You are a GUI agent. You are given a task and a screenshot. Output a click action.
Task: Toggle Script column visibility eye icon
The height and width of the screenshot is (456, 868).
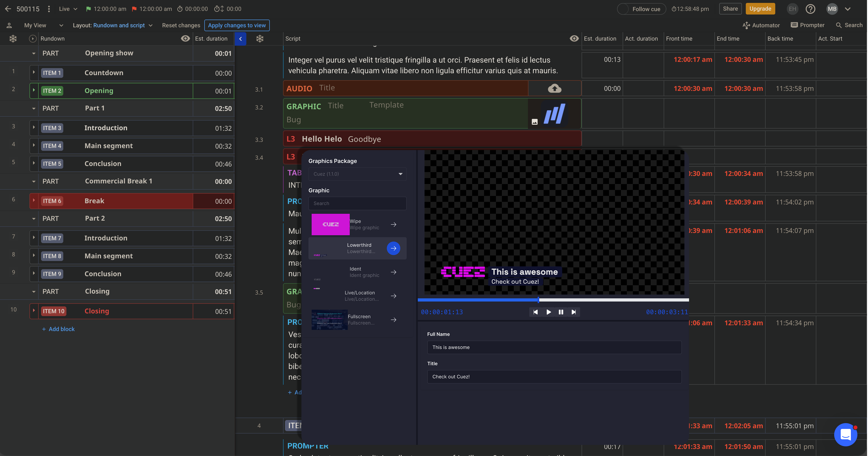[574, 39]
